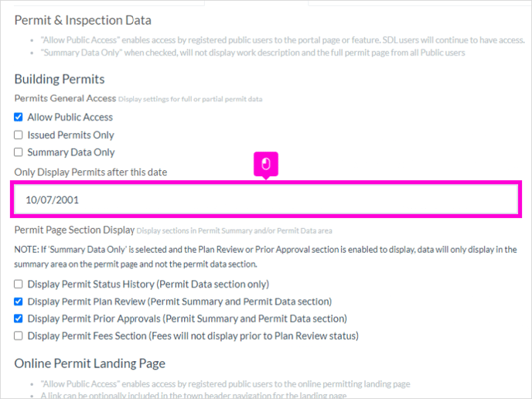Select the Permit & Inspection Data heading
Screen dimensions: 532x399
[x=83, y=20]
